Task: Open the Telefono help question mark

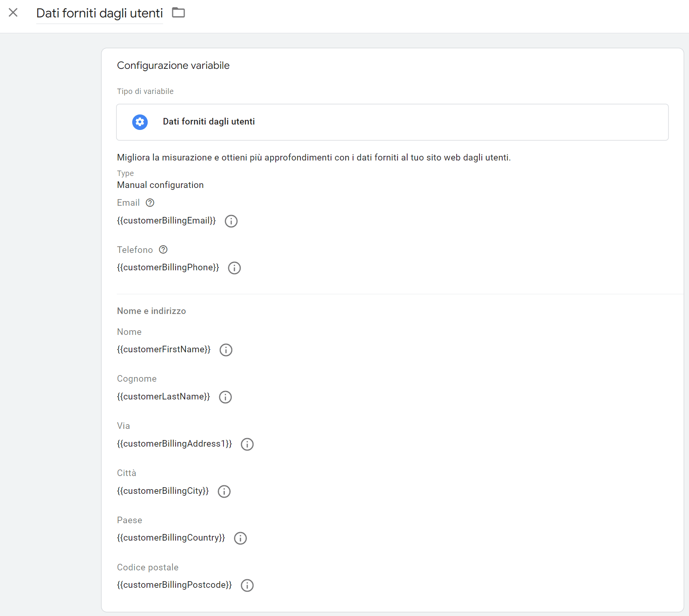Action: [163, 250]
